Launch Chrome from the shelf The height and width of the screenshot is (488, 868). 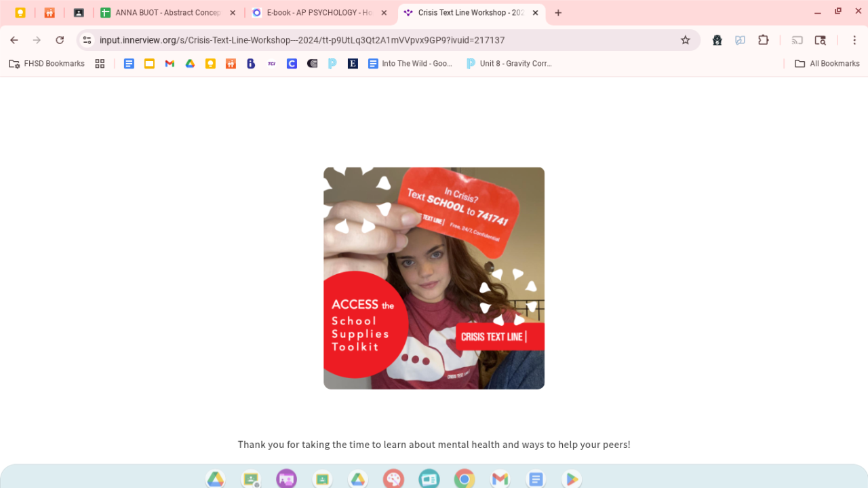coord(465,479)
